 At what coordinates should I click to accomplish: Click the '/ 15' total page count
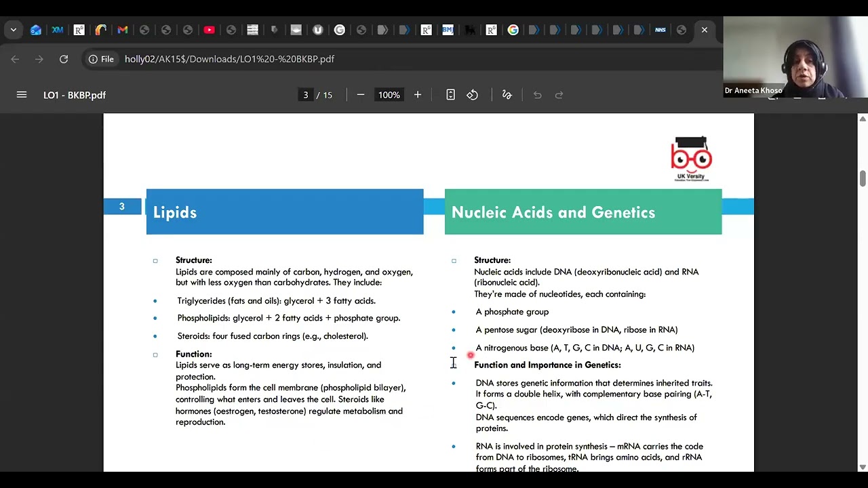pos(324,95)
